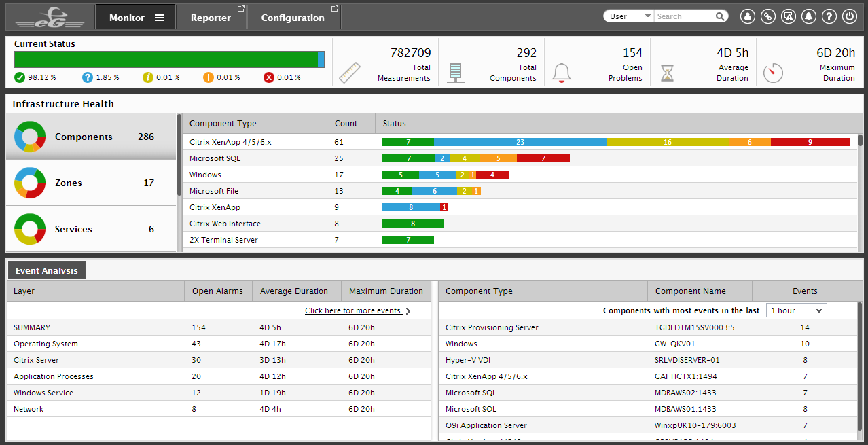The height and width of the screenshot is (445, 868).
Task: Click the arrow next to Click here for more events
Action: (408, 311)
